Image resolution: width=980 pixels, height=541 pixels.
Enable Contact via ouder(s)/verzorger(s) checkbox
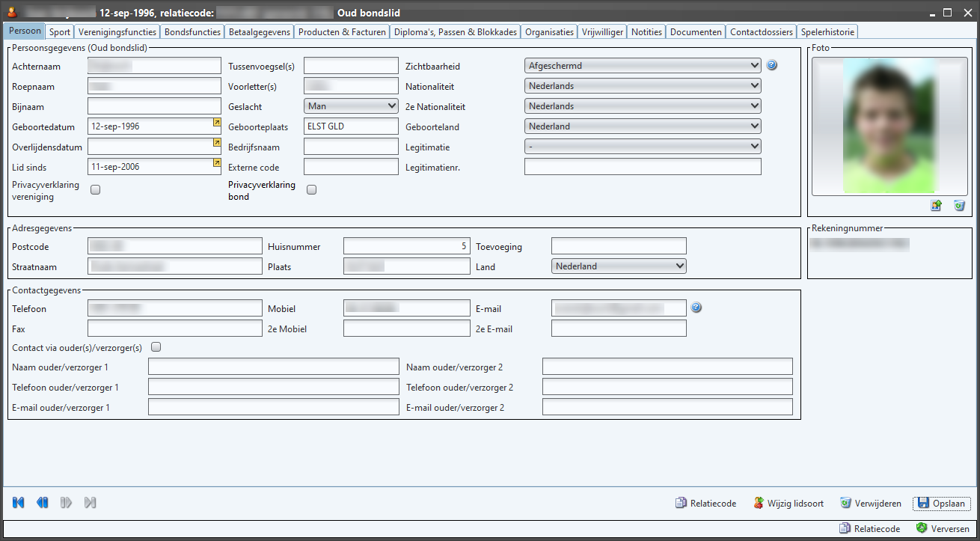point(156,347)
